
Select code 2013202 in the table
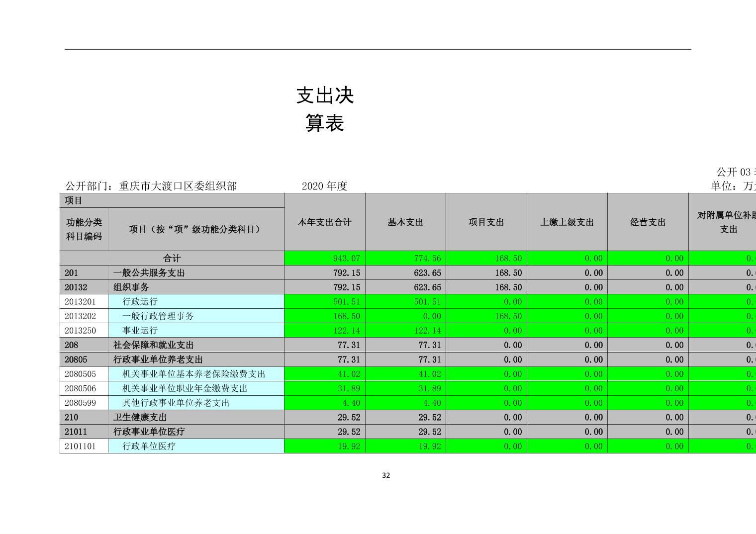(x=80, y=316)
